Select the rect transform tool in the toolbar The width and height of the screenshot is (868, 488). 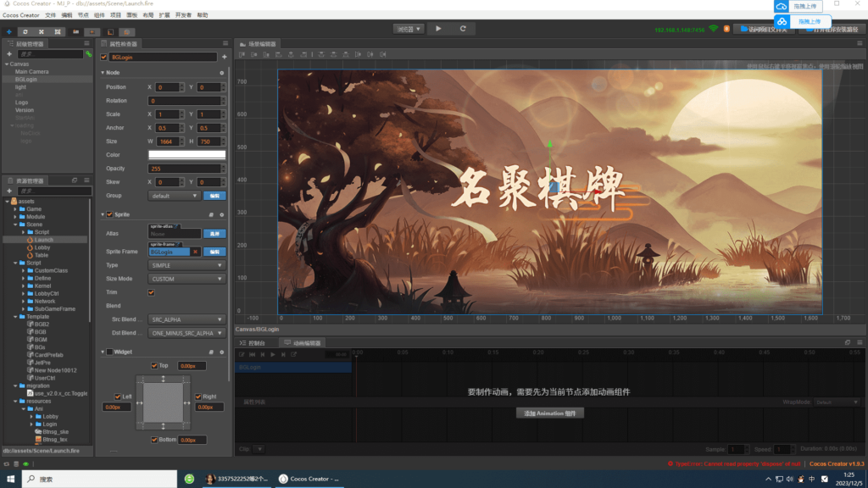click(57, 33)
